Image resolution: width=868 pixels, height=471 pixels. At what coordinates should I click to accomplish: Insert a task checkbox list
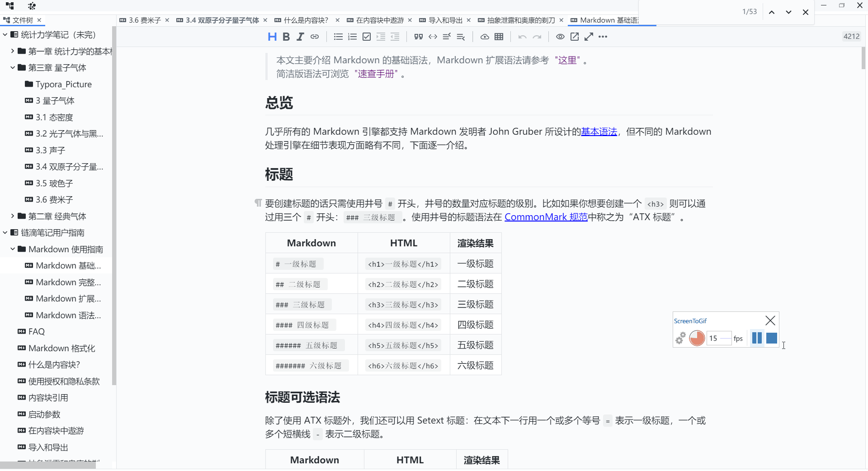(x=367, y=37)
